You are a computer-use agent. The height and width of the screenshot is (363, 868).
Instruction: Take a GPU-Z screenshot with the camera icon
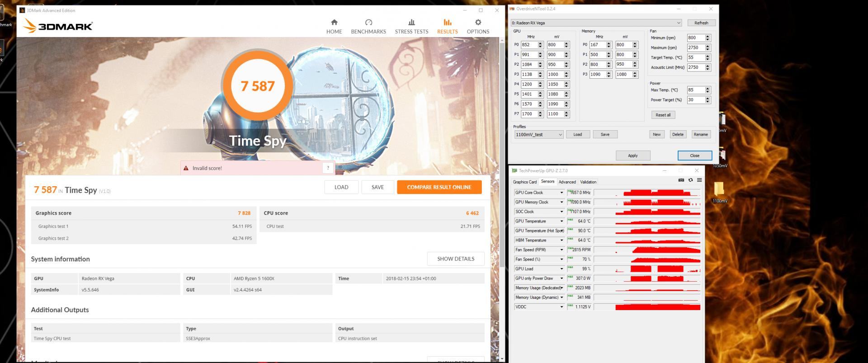coord(681,180)
